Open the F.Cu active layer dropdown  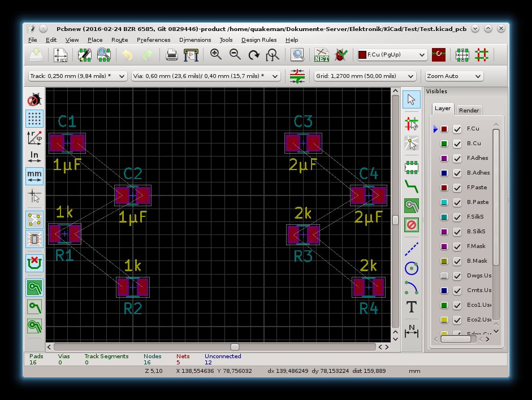click(x=392, y=55)
